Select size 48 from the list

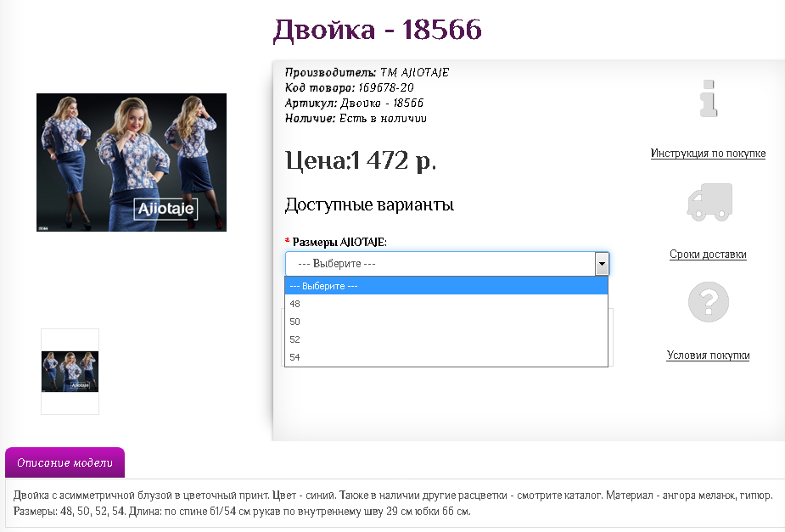tap(446, 304)
